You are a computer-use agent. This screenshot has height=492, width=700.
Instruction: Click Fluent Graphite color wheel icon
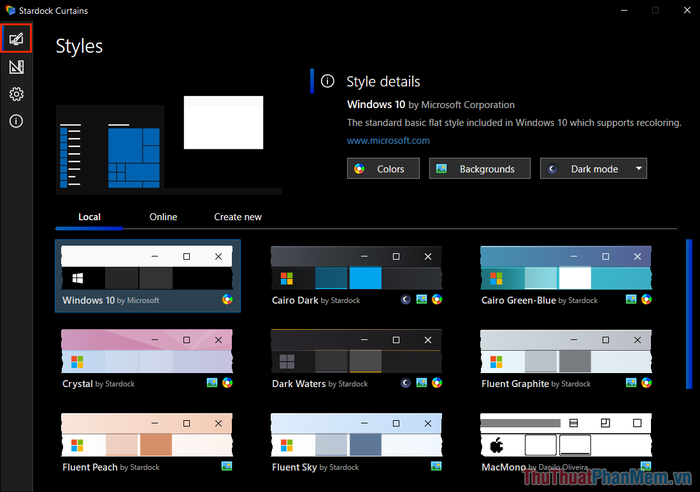tap(646, 383)
